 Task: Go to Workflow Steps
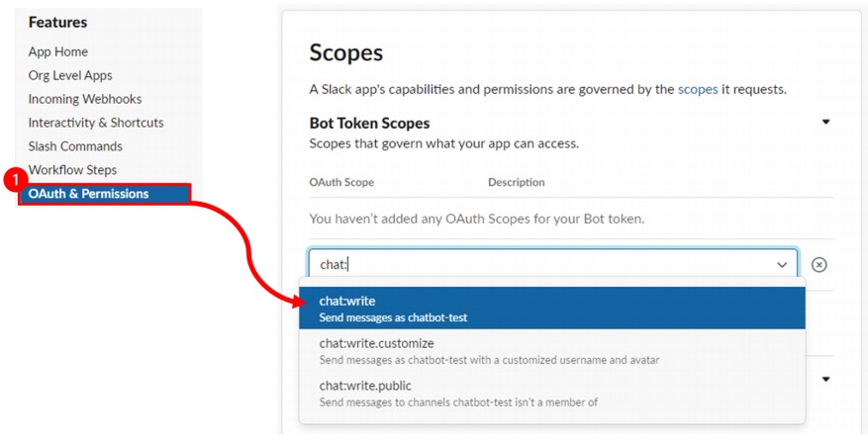72,170
